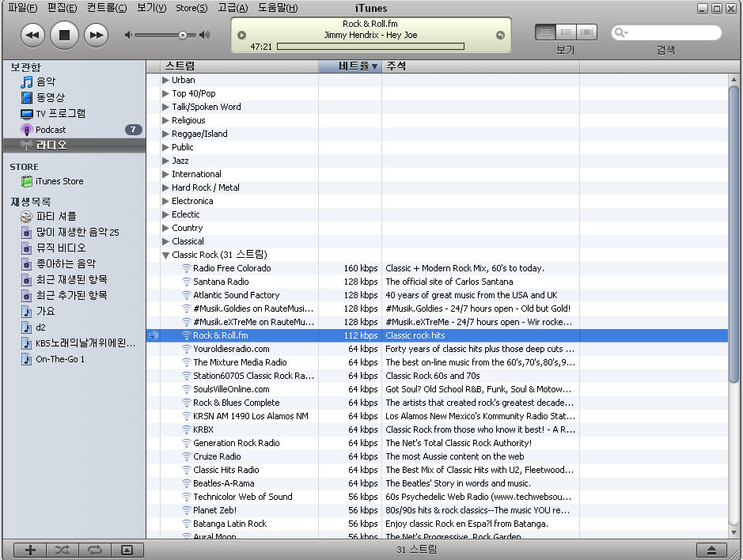Select Beatles-A-Rama stream
This screenshot has height=560, width=743.
coord(437,483)
